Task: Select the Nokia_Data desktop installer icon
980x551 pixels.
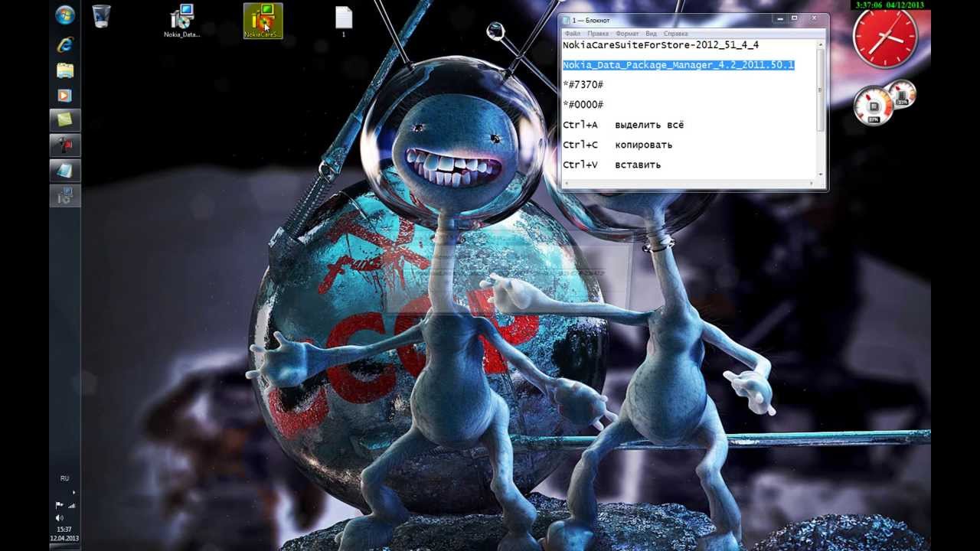Action: pos(182,21)
